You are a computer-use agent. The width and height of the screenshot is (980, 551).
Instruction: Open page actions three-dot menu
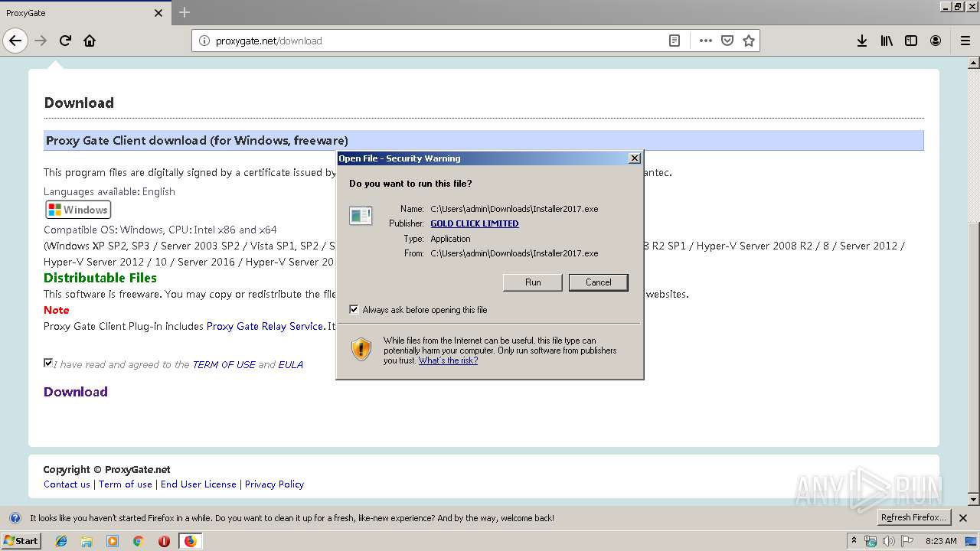pyautogui.click(x=705, y=41)
